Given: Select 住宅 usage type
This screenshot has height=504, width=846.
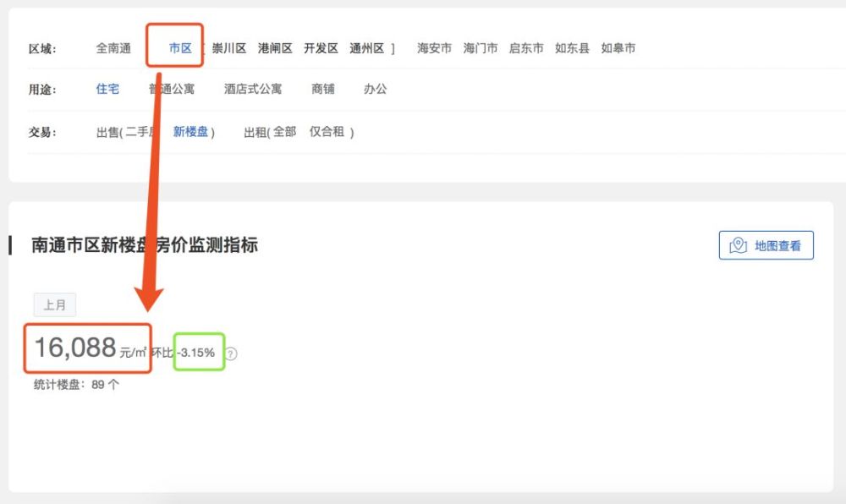Looking at the screenshot, I should [x=107, y=89].
